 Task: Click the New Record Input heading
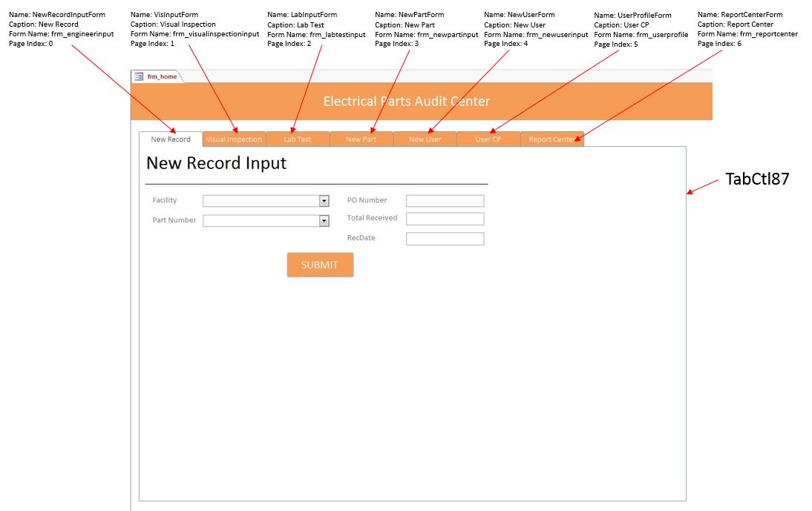pos(217,163)
